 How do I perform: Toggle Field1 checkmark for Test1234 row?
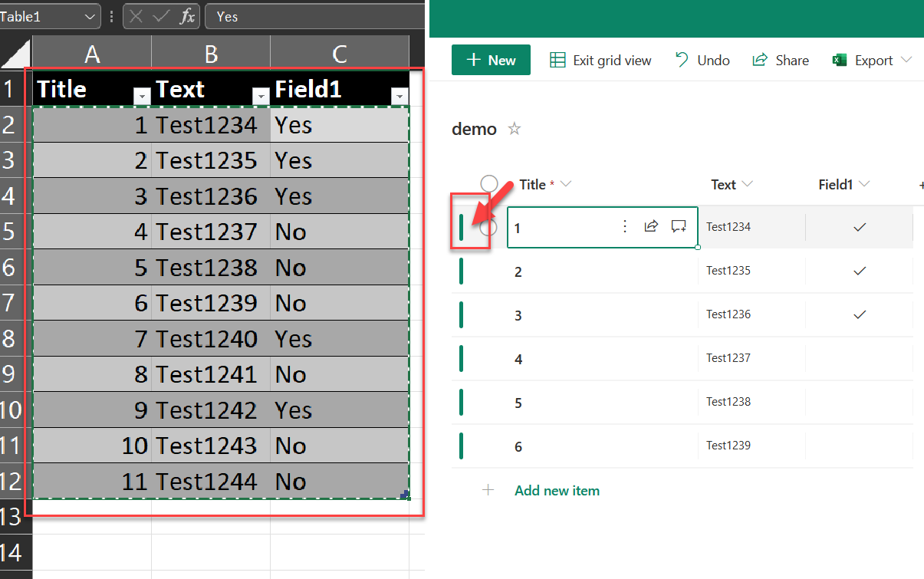(860, 227)
